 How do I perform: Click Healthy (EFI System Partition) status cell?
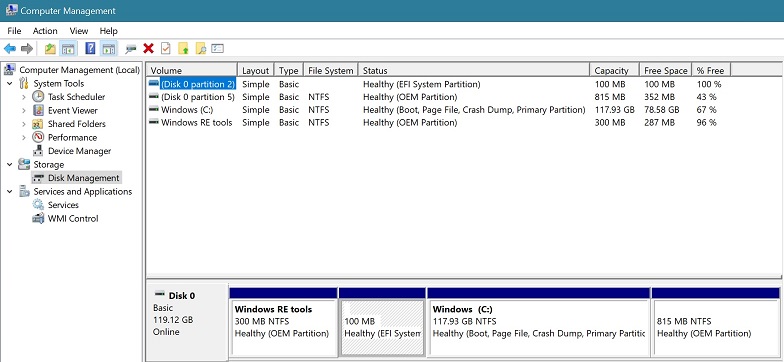pos(422,84)
